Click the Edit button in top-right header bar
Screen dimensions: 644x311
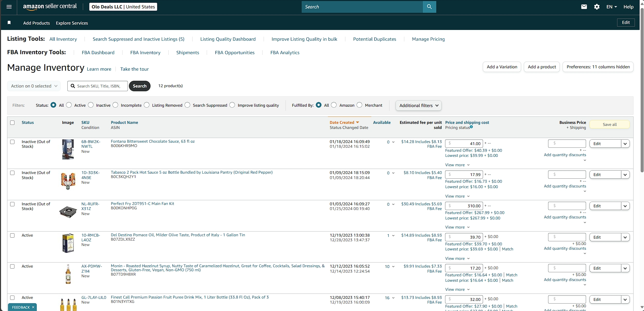coord(626,23)
